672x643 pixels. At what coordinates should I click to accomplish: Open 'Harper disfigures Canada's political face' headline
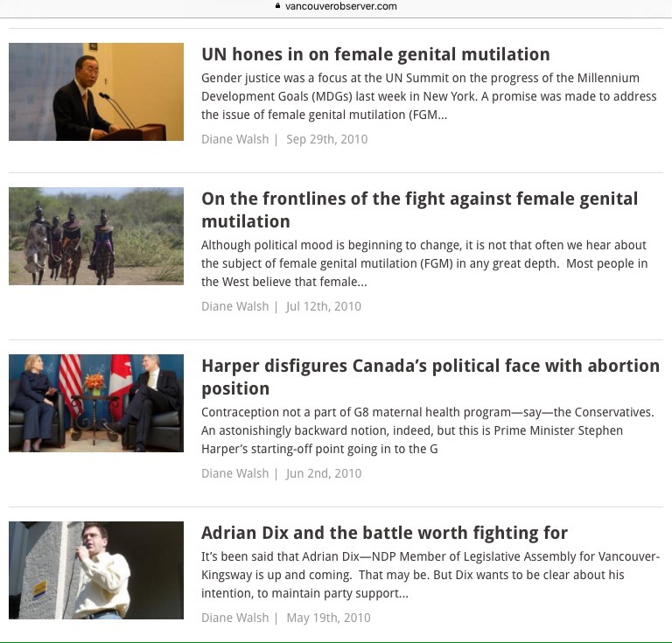click(430, 377)
